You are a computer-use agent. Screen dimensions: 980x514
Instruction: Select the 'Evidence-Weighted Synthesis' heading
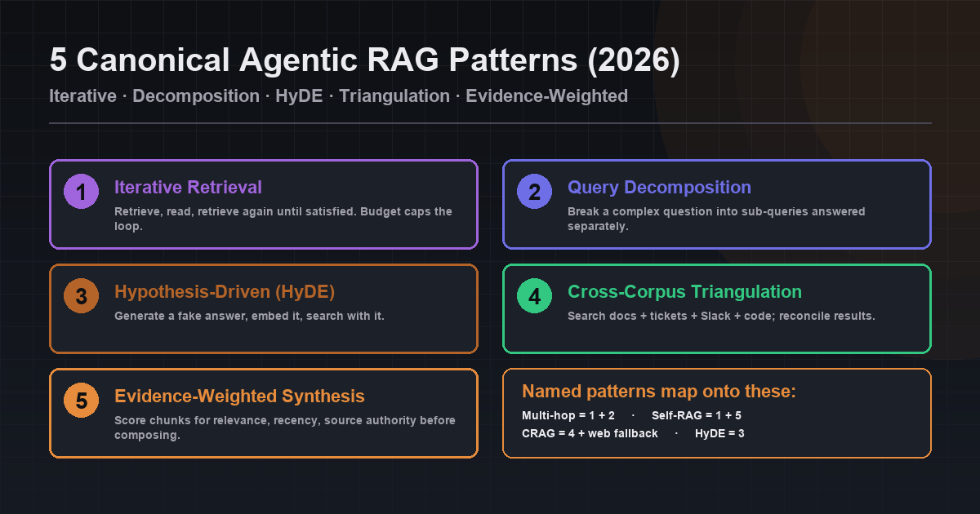click(239, 397)
